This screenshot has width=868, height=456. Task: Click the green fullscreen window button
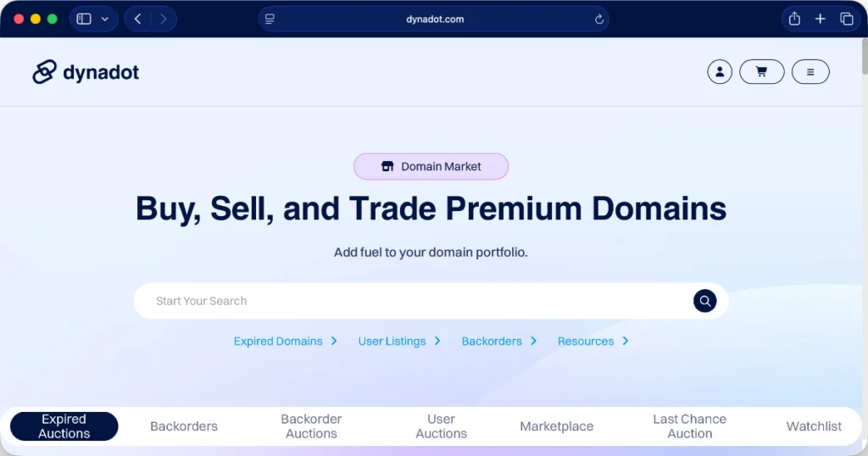(52, 19)
